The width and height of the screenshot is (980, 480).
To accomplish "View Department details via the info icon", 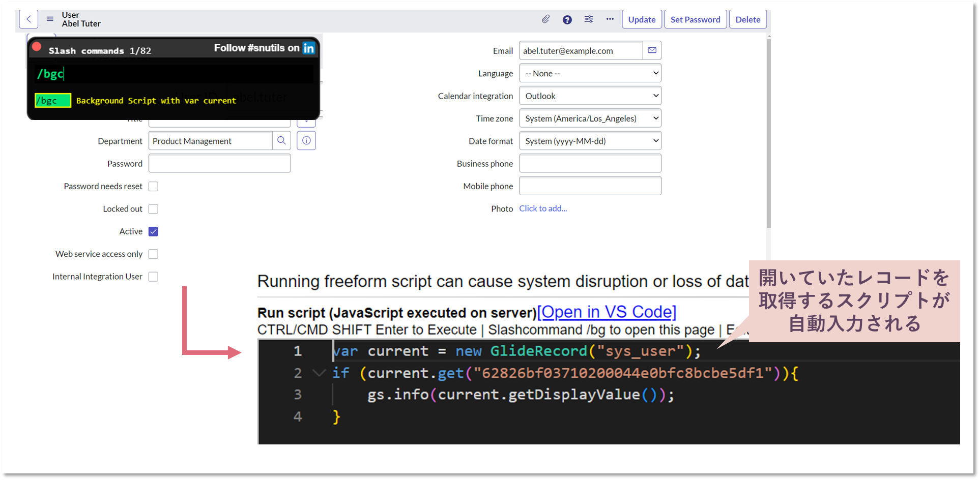I will 306,140.
